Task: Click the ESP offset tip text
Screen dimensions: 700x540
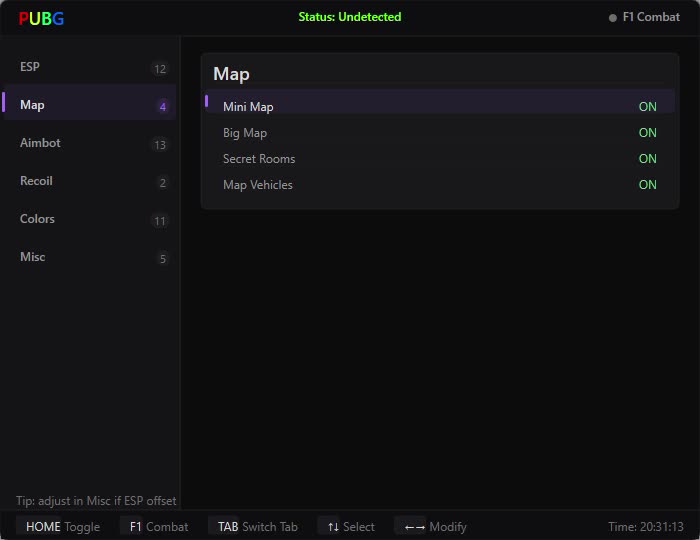Action: point(96,501)
